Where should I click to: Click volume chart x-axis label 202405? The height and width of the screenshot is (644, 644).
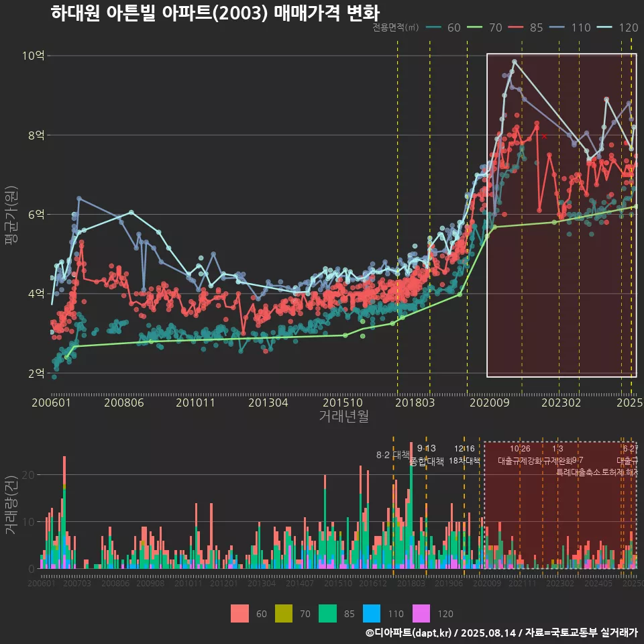598,583
